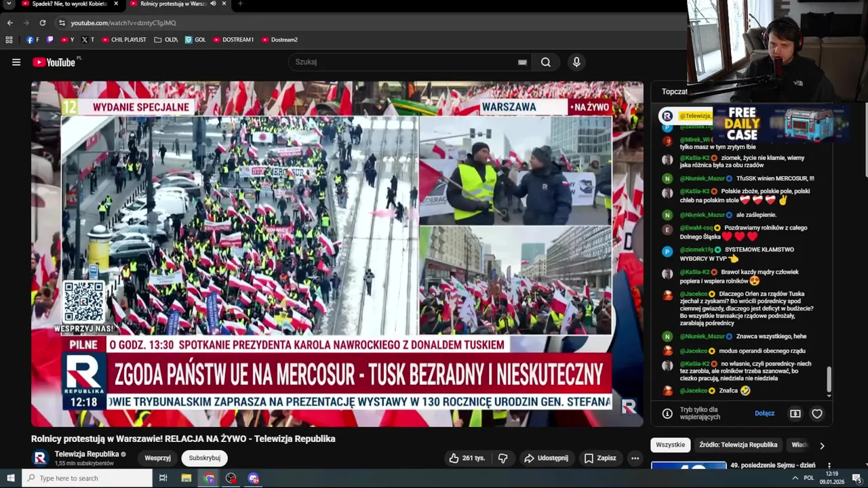Open site information icon in address bar
Viewport: 868px width, 488px height.
[62, 23]
